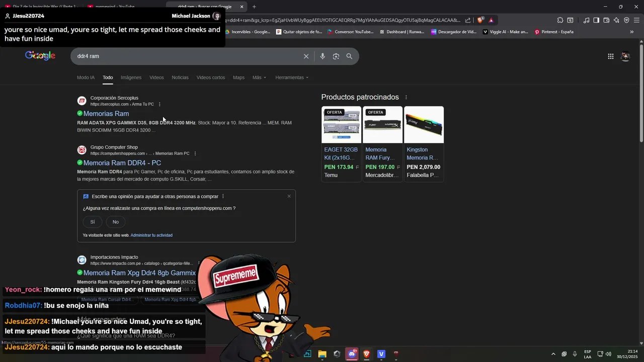Open Dashboard Runway bookmark
Viewport: 644px width, 362px height.
click(x=402, y=32)
